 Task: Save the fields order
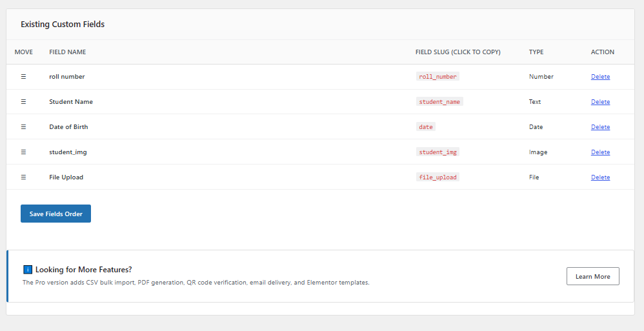pos(56,214)
